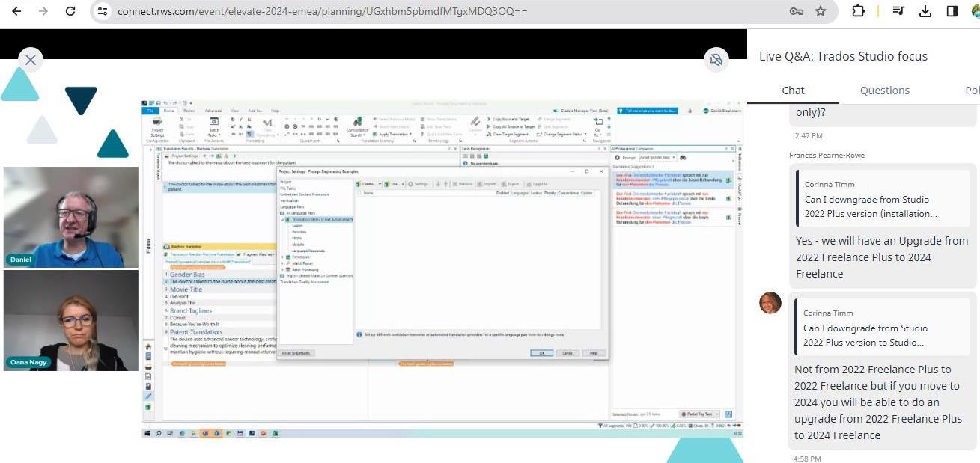Open the quoted message about 2022 Plus (installation...
Screen dimensions: 980x463
883,199
